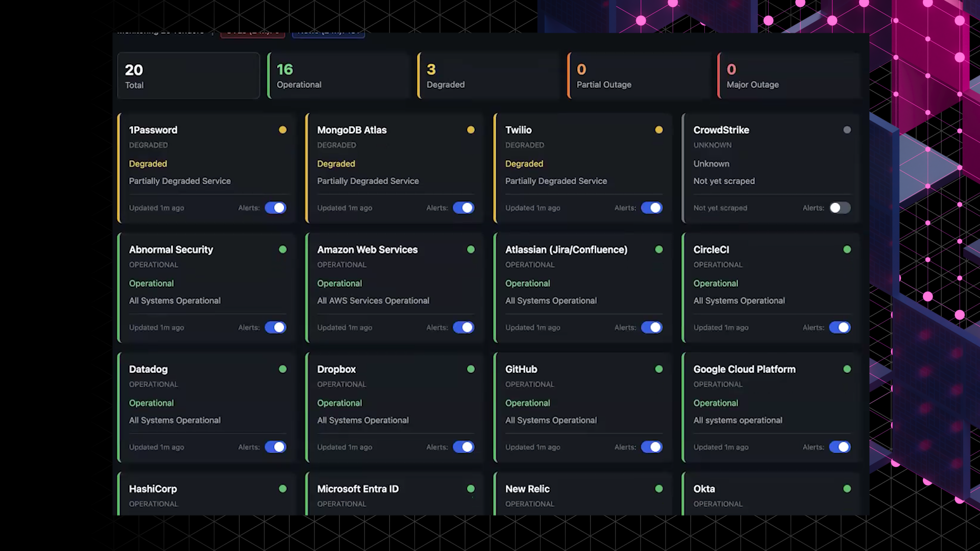
Task: Click "All AWS Services Operational" message
Action: 373,301
